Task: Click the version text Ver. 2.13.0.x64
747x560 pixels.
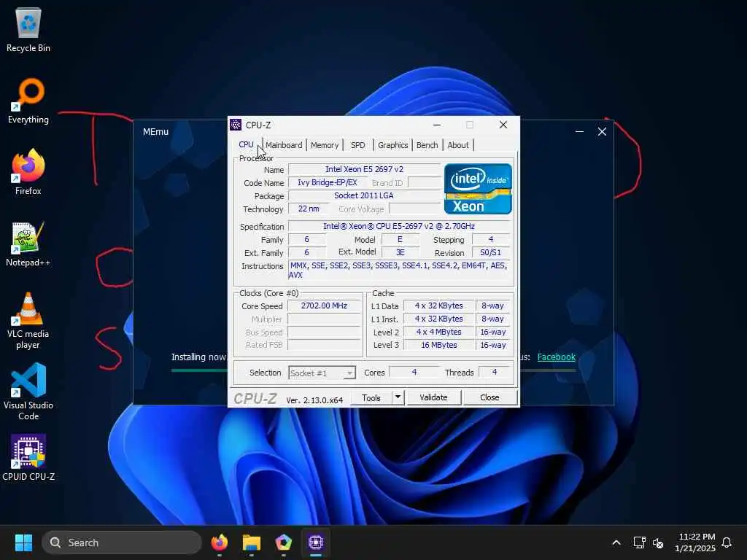Action: click(314, 400)
